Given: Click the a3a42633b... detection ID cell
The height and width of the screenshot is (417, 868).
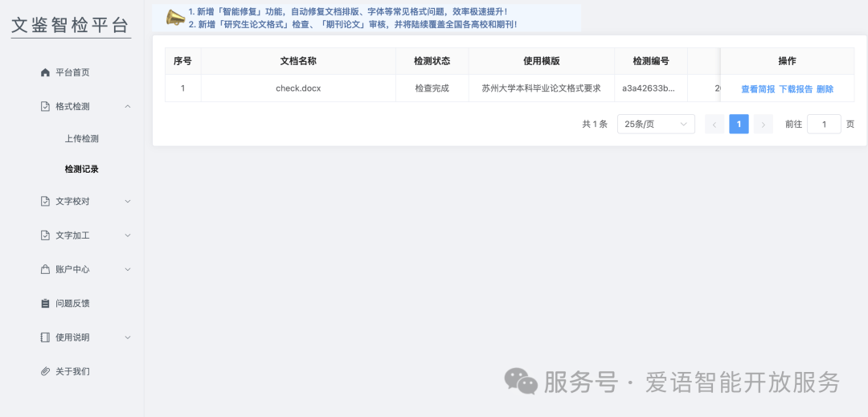Looking at the screenshot, I should click(x=650, y=88).
